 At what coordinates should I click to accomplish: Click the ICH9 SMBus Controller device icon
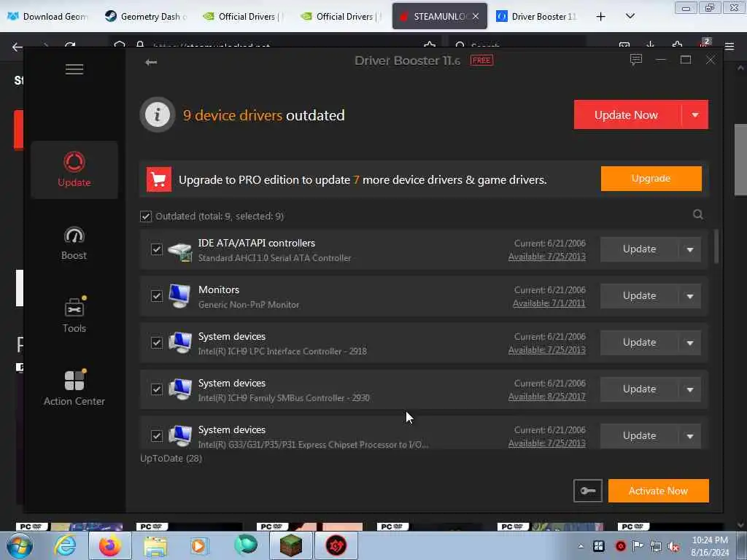[x=180, y=389]
